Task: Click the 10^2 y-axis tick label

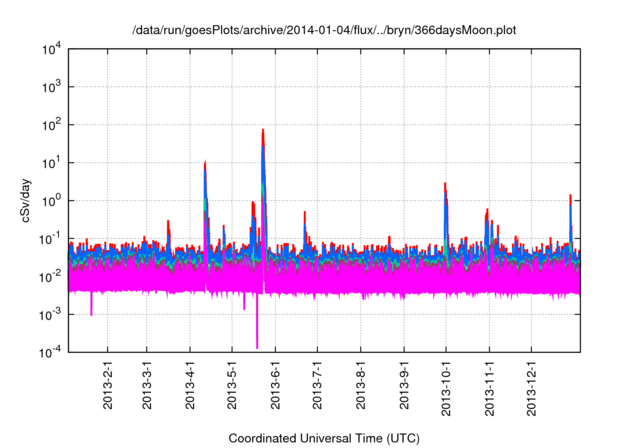Action: (x=52, y=125)
